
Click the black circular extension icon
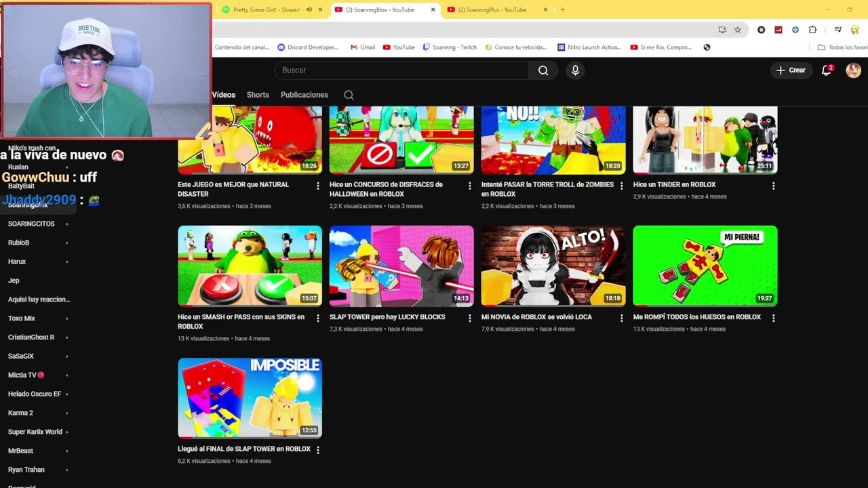pos(761,30)
